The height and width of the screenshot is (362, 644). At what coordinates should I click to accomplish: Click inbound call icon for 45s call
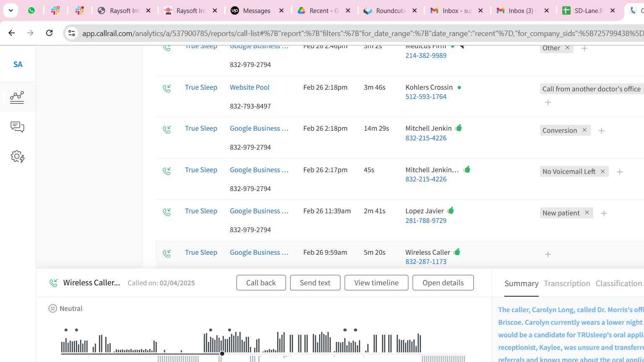tap(167, 171)
